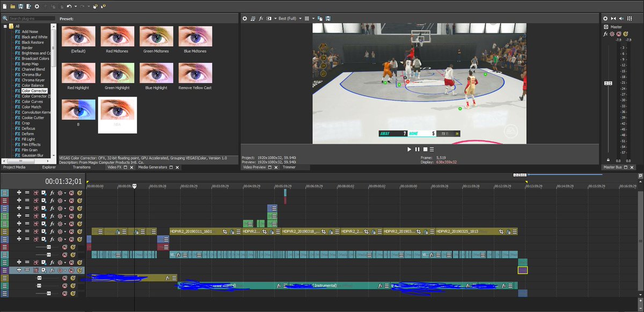Open Track FX on red video track

[x=52, y=200]
